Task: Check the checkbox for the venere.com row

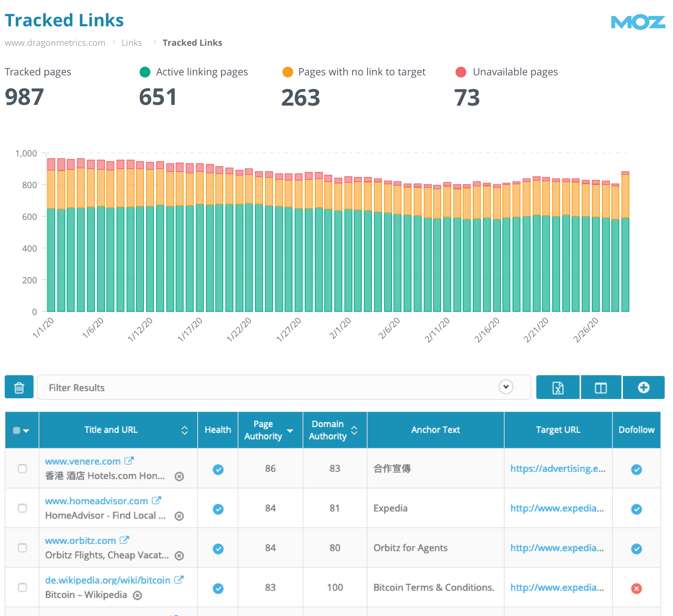Action: click(22, 469)
